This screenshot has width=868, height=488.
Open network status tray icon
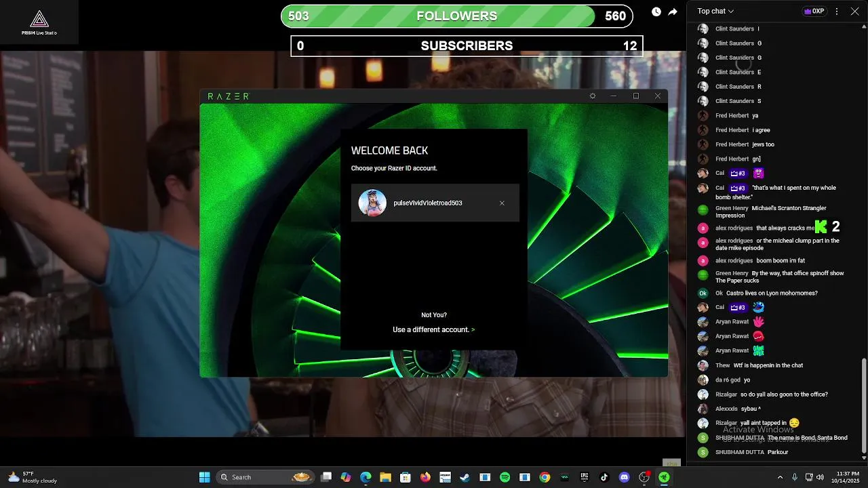[810, 477]
